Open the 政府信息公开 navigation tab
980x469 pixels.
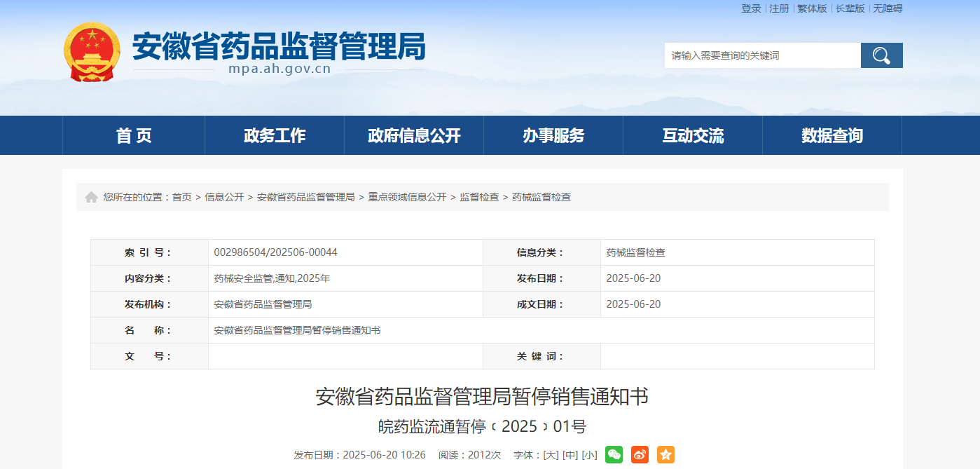tap(414, 135)
